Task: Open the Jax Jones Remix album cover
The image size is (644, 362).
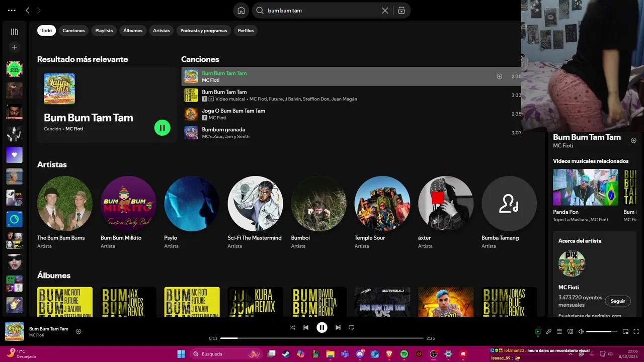Action: [128, 302]
